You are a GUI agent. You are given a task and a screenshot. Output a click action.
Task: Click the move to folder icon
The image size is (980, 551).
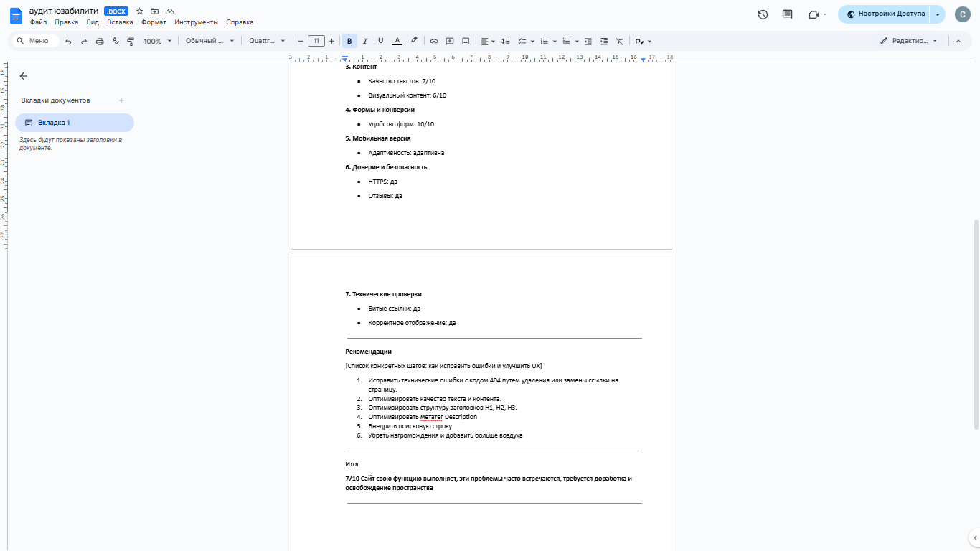click(x=154, y=11)
